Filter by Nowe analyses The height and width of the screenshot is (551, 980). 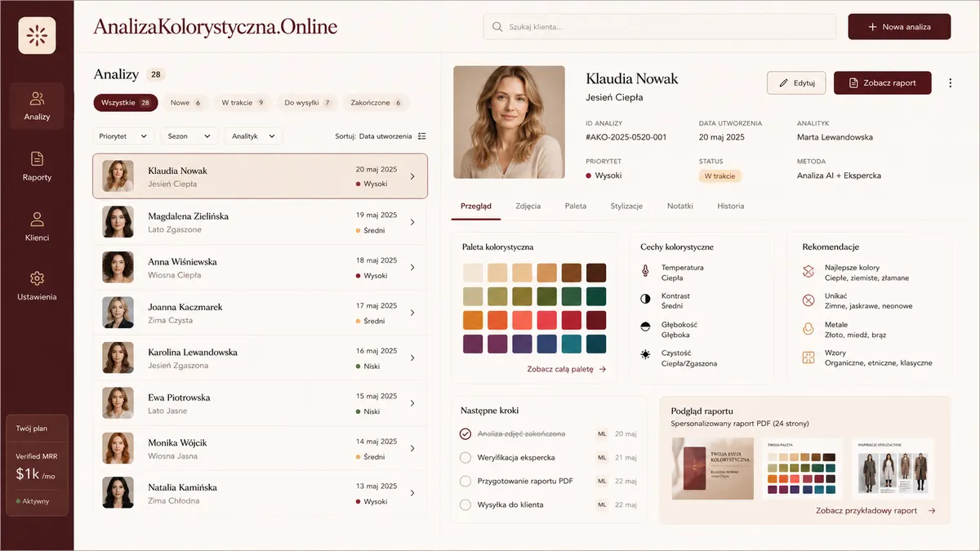pyautogui.click(x=186, y=103)
